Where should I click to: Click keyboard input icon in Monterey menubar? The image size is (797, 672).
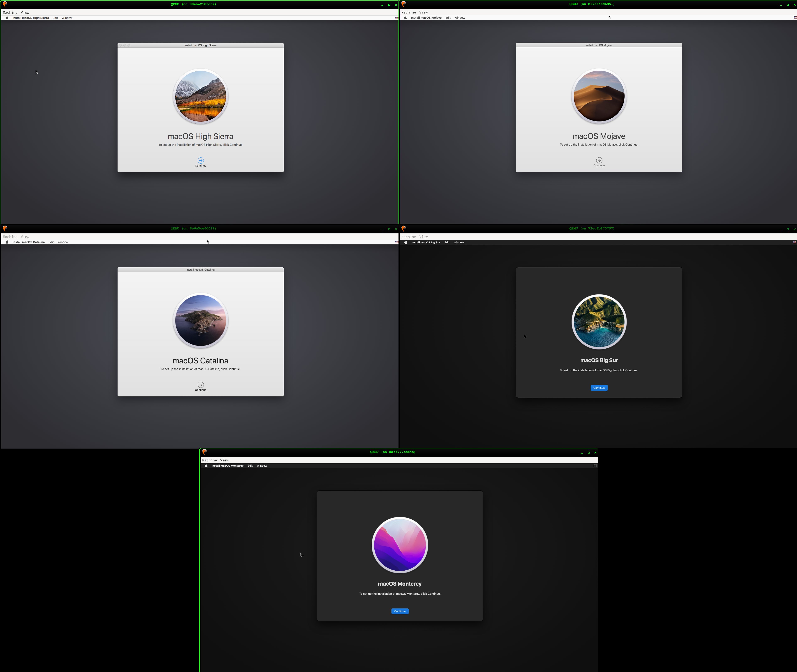[x=595, y=466]
